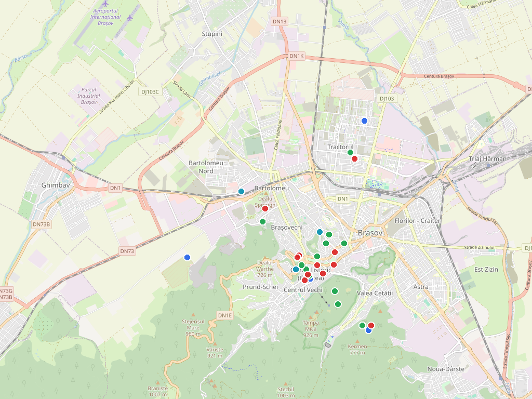Screen dimensions: 532x399
Task: Click the Prund-Schei label
Action: [x=260, y=287]
